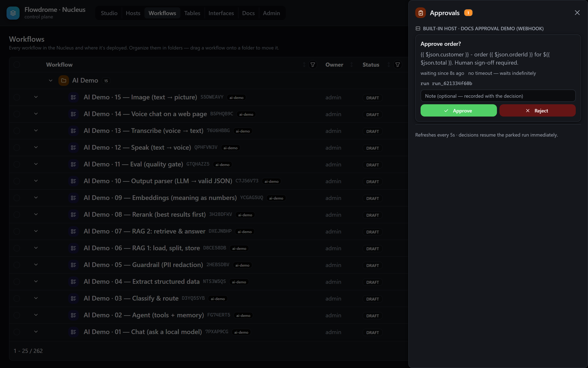The width and height of the screenshot is (588, 368).
Task: Select checkbox for AI Demo 11 Eval row
Action: (17, 165)
